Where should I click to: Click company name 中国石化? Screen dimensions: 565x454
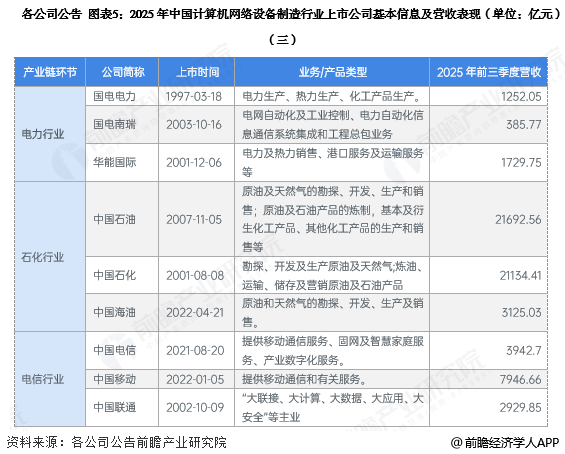tap(115, 275)
